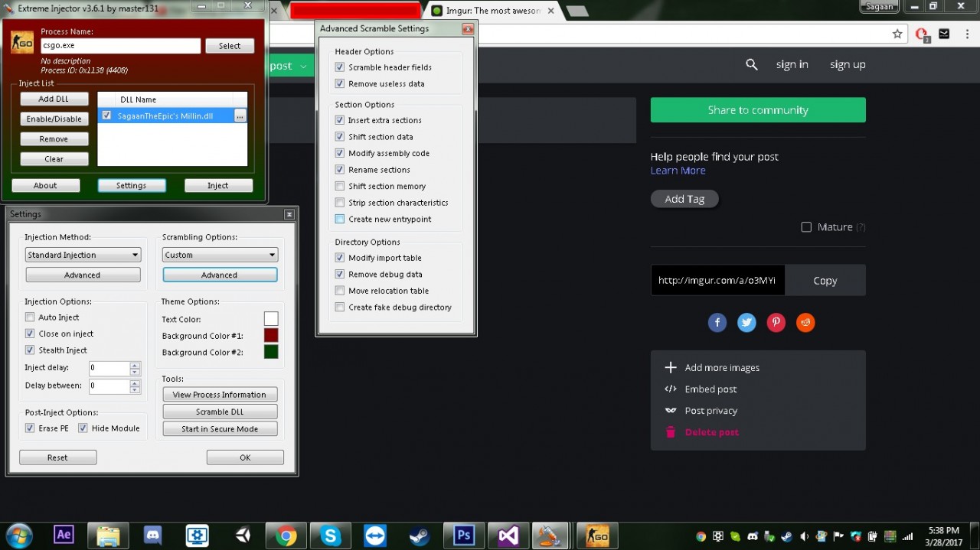Toggle Stealth Inject checkbox
This screenshot has height=550, width=980.
click(x=30, y=350)
